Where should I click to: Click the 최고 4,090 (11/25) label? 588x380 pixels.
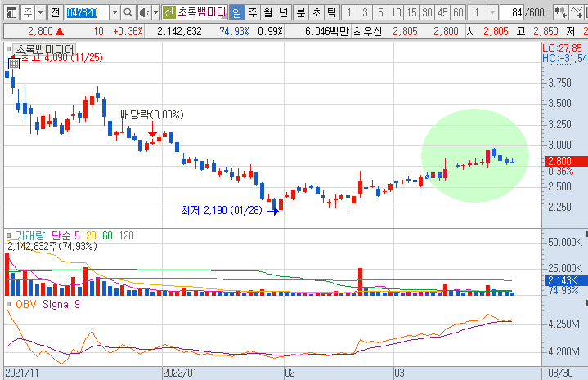pyautogui.click(x=62, y=57)
